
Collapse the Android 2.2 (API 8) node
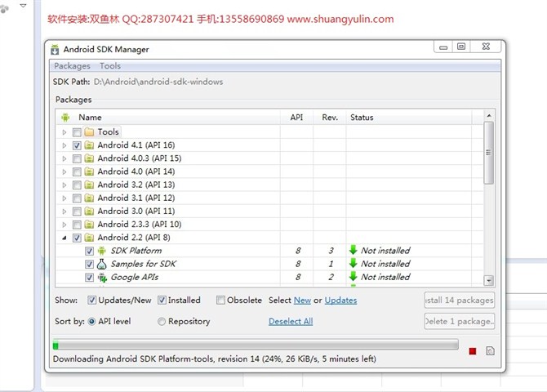[x=64, y=238]
